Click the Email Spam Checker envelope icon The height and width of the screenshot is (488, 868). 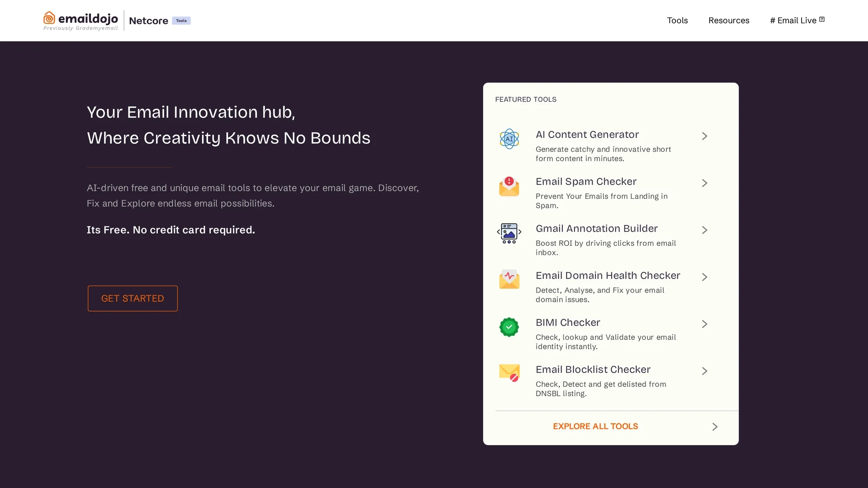[509, 186]
